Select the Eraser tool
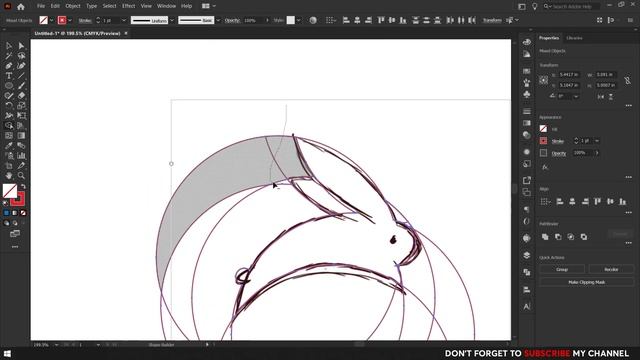640x360 pixels. (x=21, y=96)
